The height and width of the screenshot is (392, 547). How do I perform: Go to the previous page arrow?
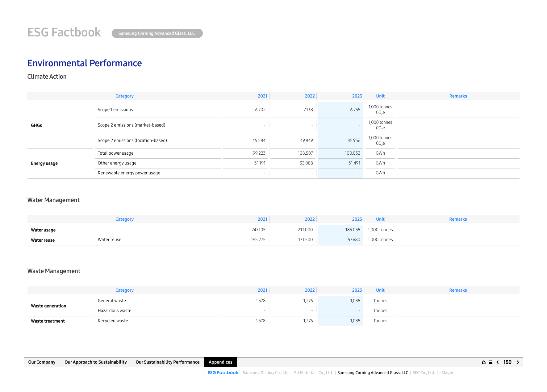tap(498, 362)
